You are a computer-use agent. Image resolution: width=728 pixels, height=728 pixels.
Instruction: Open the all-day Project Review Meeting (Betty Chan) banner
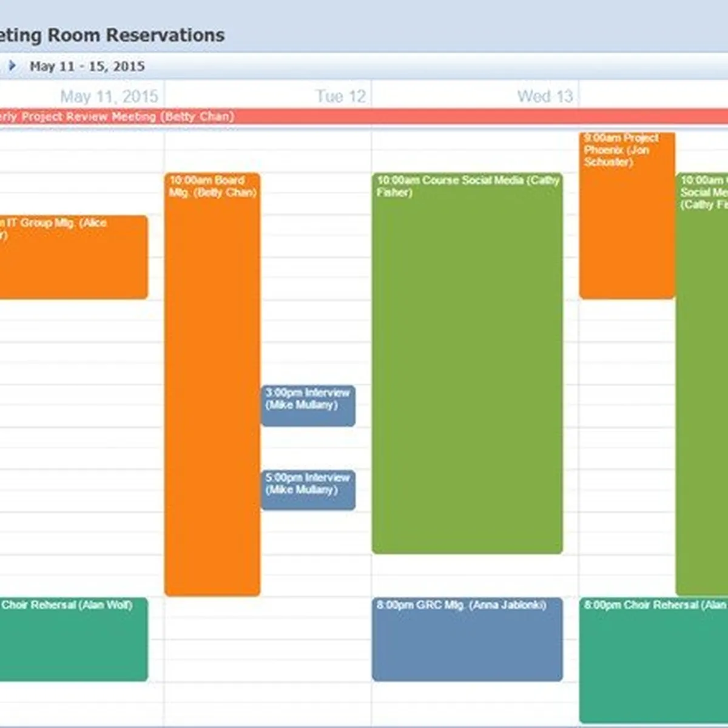364,116
